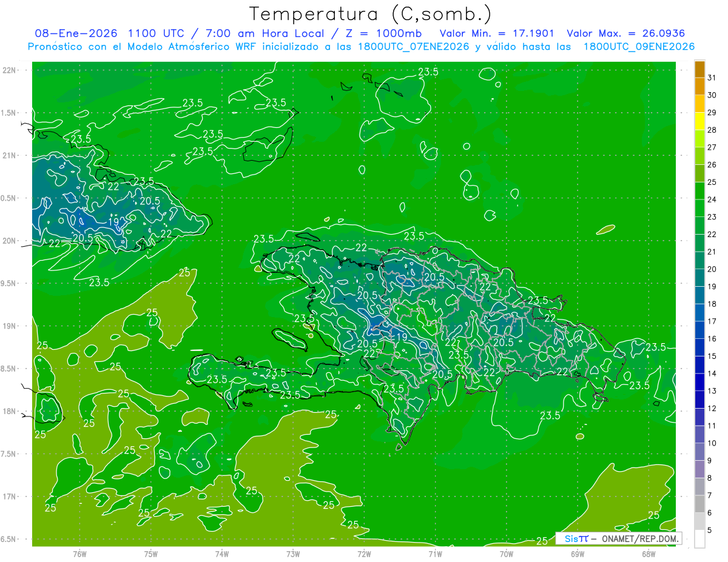This screenshot has width=728, height=562.
Task: Click the "17N" latitude axis label
Action: 10,497
